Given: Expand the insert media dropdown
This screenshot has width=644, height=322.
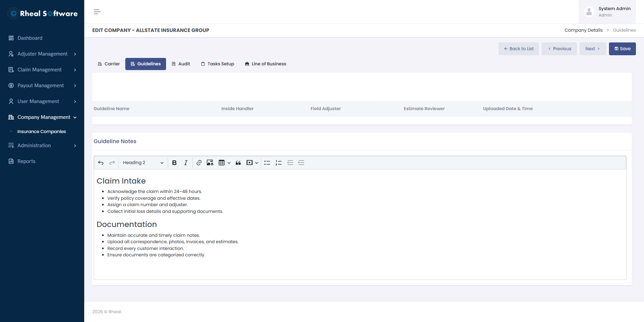Looking at the screenshot, I should (252, 163).
